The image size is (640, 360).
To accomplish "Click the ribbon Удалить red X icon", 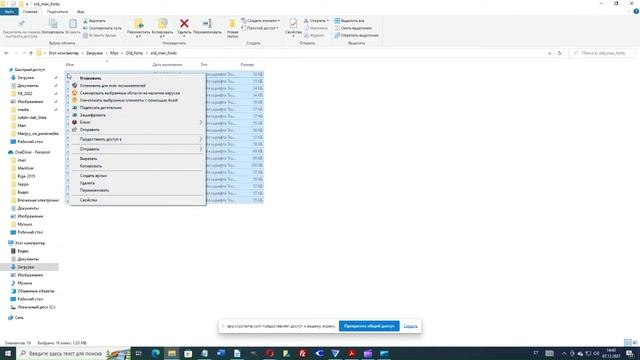I will 184,24.
